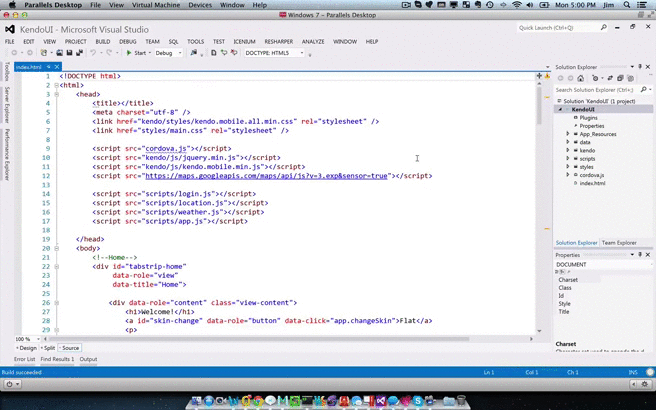This screenshot has height=410, width=656.
Task: Open the ICENIUM menu
Action: [x=244, y=41]
